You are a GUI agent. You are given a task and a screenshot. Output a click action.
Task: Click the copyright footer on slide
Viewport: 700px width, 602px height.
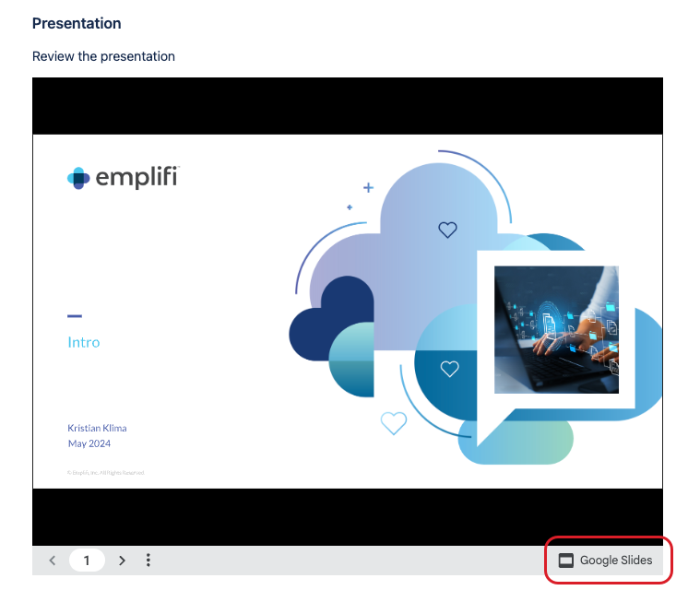[106, 473]
